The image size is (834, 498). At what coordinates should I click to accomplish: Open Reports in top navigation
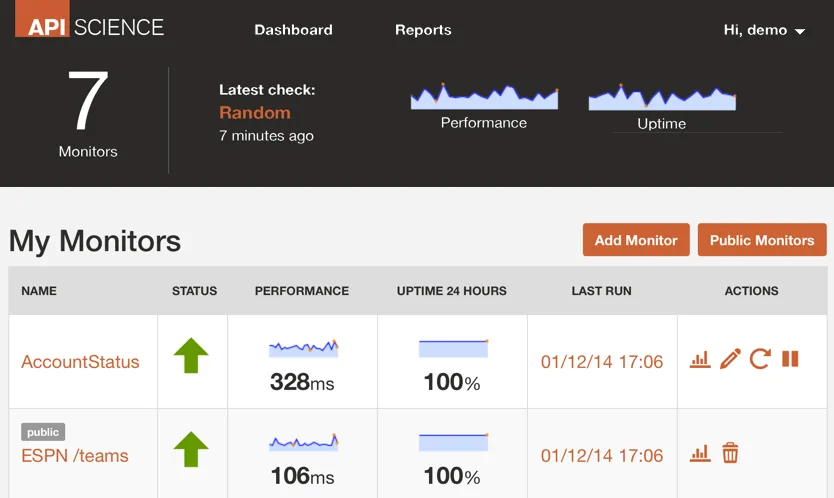pyautogui.click(x=423, y=30)
